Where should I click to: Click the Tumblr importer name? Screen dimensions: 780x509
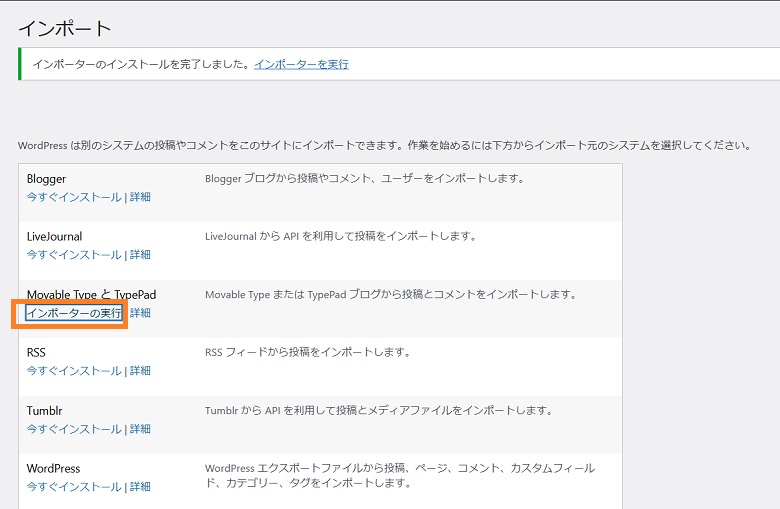[44, 410]
